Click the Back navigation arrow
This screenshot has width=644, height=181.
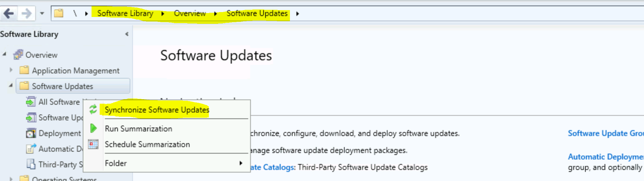(x=9, y=14)
